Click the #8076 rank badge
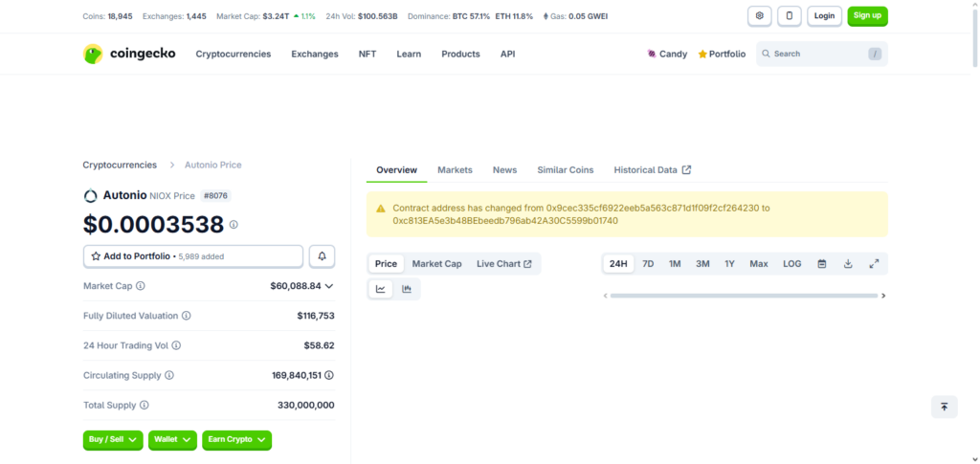Screen dimensions: 980x464 pos(215,196)
